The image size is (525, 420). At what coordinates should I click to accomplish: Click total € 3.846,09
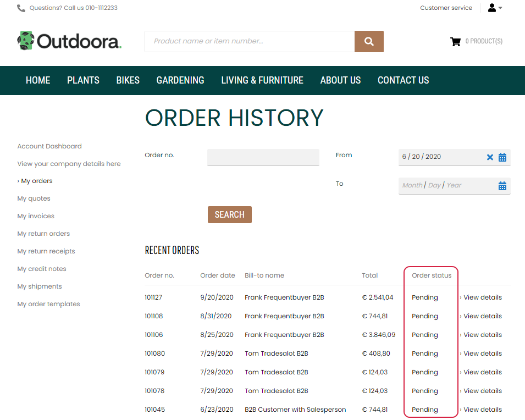[x=379, y=335]
